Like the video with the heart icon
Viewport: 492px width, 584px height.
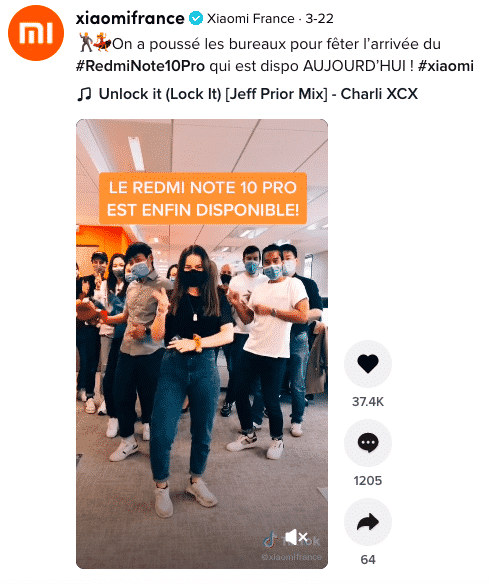click(368, 364)
